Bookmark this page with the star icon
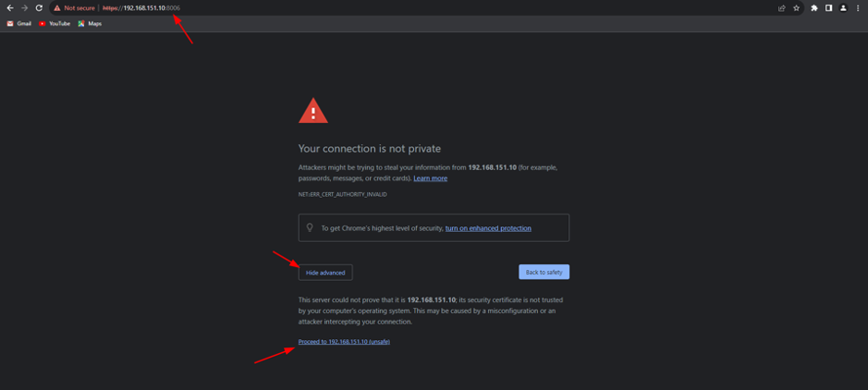 (796, 8)
